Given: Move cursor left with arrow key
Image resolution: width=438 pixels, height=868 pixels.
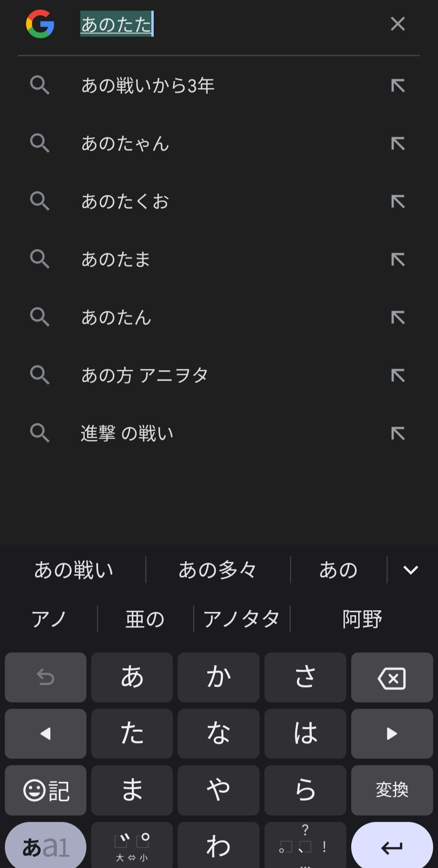Looking at the screenshot, I should tap(45, 733).
